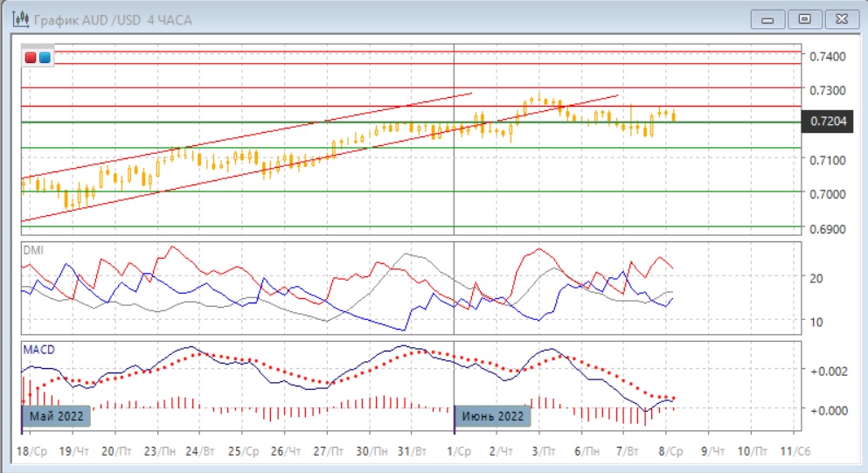The image size is (868, 473).
Task: Click the red square button on the chart
Action: click(31, 58)
